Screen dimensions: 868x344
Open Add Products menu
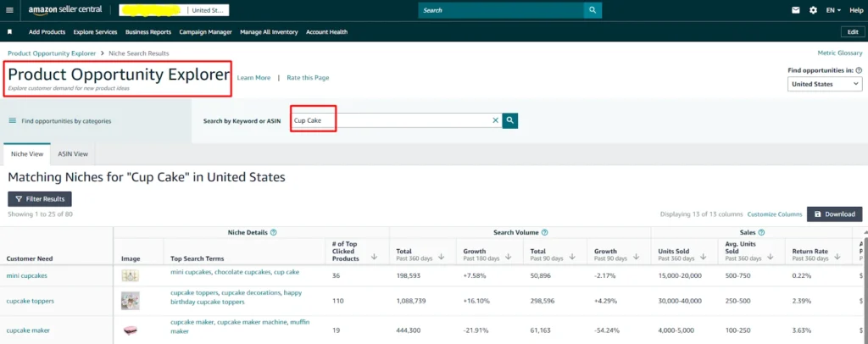click(x=47, y=32)
